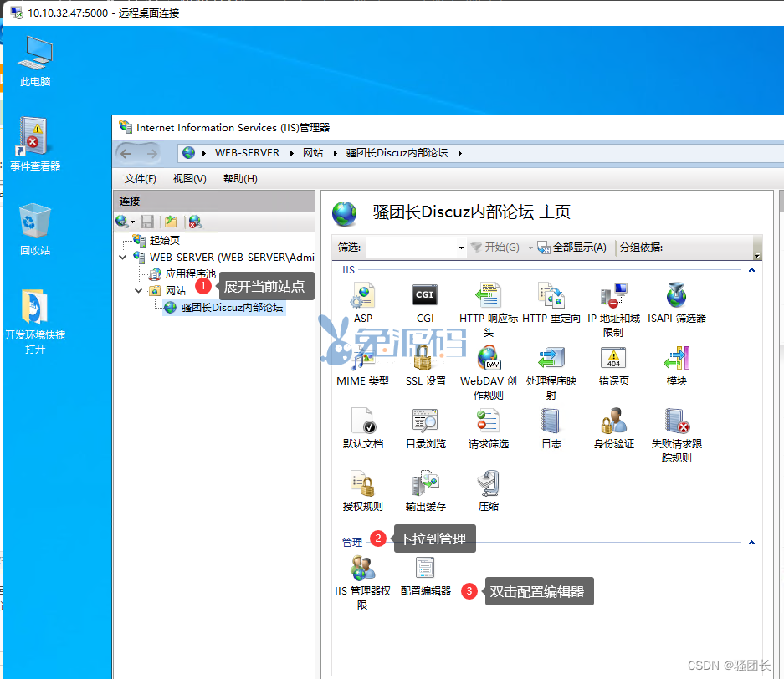Expand breadcrumb arrow after 网站
784x679 pixels.
[x=335, y=153]
